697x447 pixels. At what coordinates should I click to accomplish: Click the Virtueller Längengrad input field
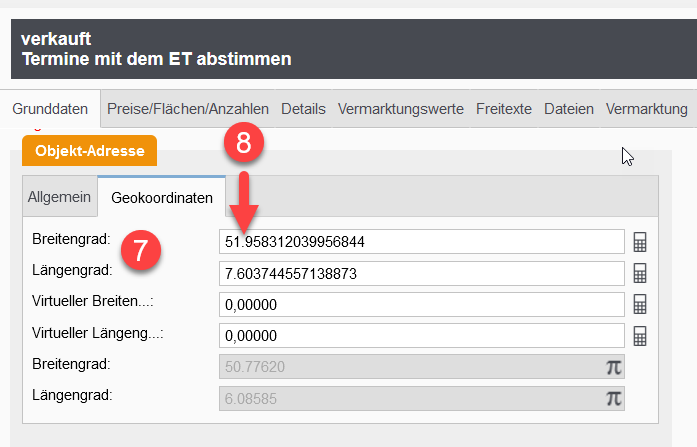[420, 336]
